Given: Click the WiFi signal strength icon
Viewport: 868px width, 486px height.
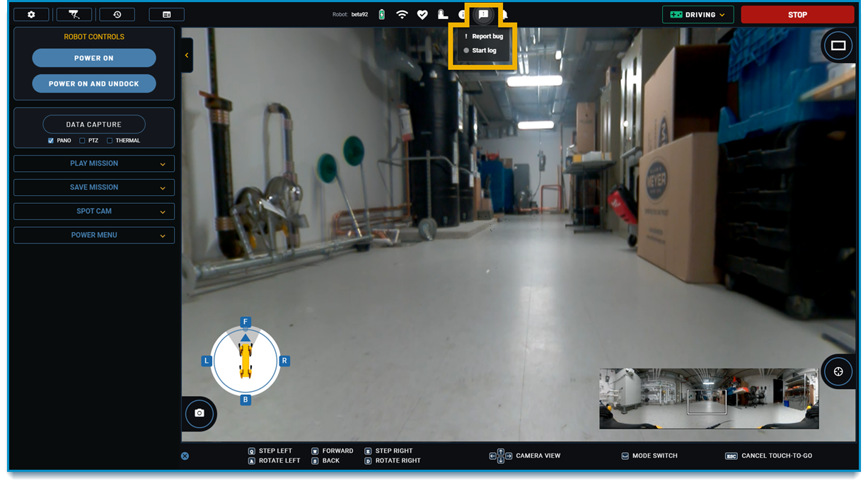Looking at the screenshot, I should point(402,13).
